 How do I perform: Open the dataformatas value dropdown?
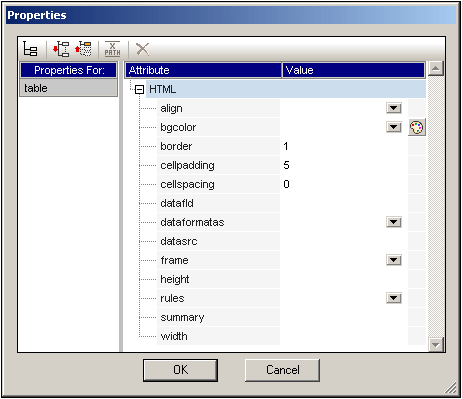[394, 222]
